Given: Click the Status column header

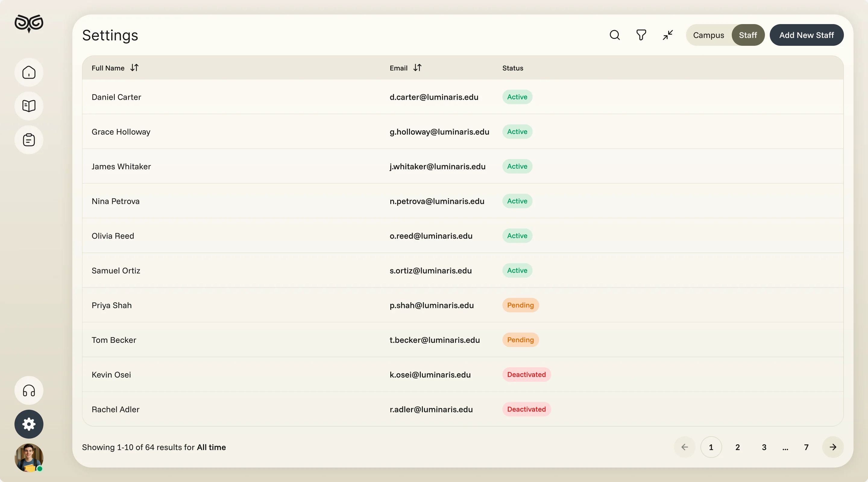Looking at the screenshot, I should (513, 68).
